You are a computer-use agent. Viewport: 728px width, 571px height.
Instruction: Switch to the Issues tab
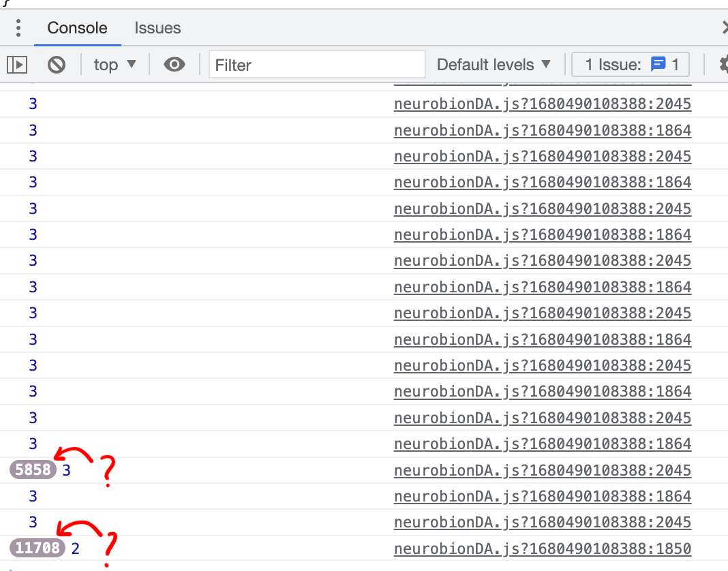[157, 28]
